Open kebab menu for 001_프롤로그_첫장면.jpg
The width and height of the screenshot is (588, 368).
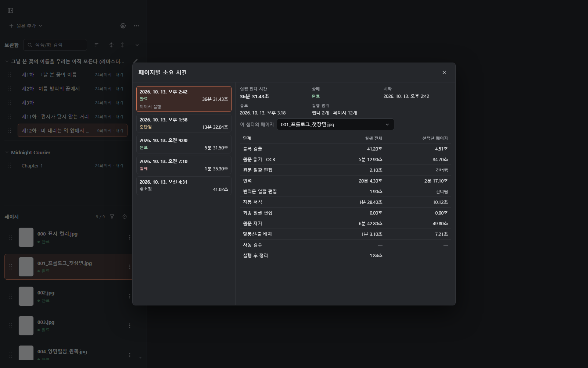pos(129,267)
